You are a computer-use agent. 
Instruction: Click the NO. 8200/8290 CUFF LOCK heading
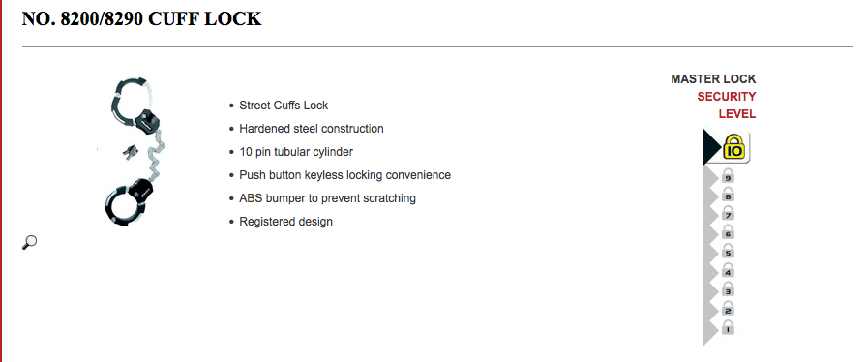pyautogui.click(x=141, y=18)
